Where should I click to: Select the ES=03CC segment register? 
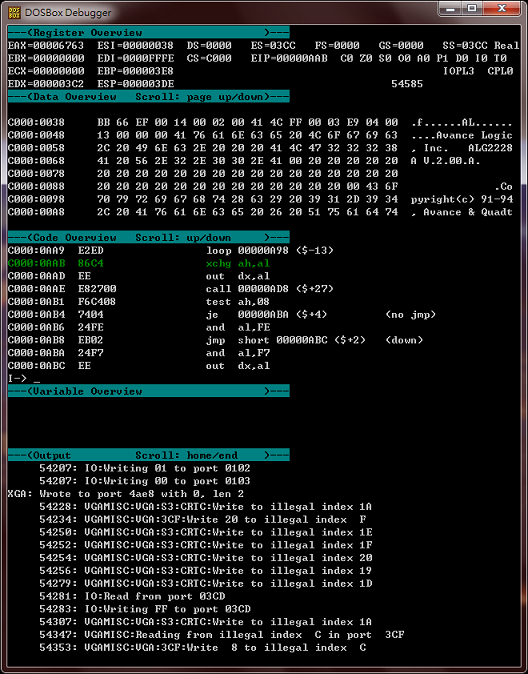273,46
